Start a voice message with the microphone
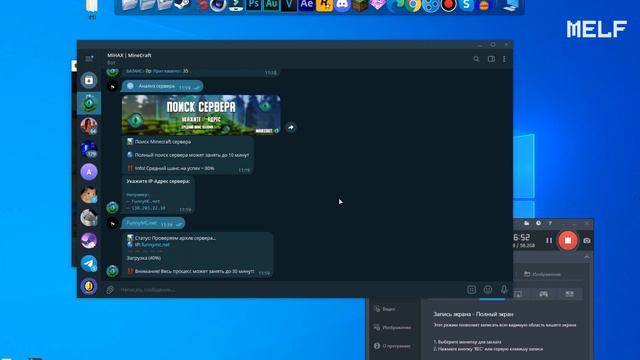Screen dimensions: 640x360 pyautogui.click(x=504, y=289)
